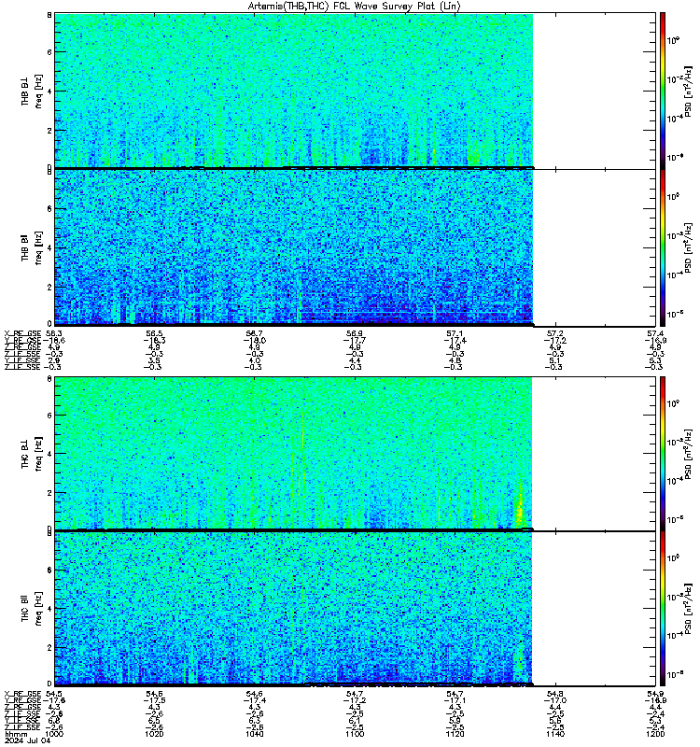Click the time tick label 1000
Viewport: 700px width, 747px height.
coord(54,734)
